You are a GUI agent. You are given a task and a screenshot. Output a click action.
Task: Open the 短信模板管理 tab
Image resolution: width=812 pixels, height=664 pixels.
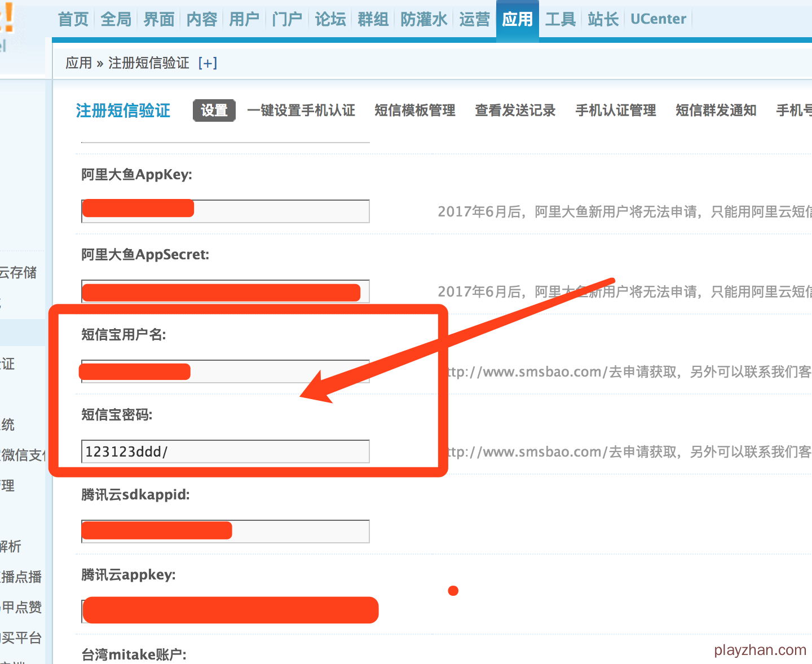click(414, 110)
